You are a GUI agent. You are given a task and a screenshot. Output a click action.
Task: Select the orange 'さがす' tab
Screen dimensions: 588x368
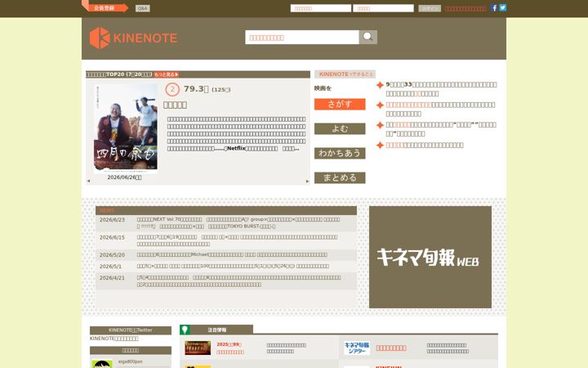[340, 104]
